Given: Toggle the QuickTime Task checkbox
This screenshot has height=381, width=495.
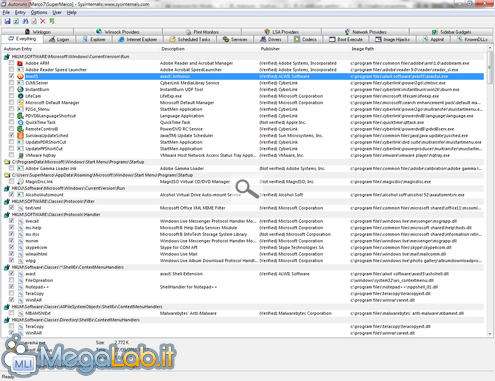Looking at the screenshot, I should [x=12, y=122].
